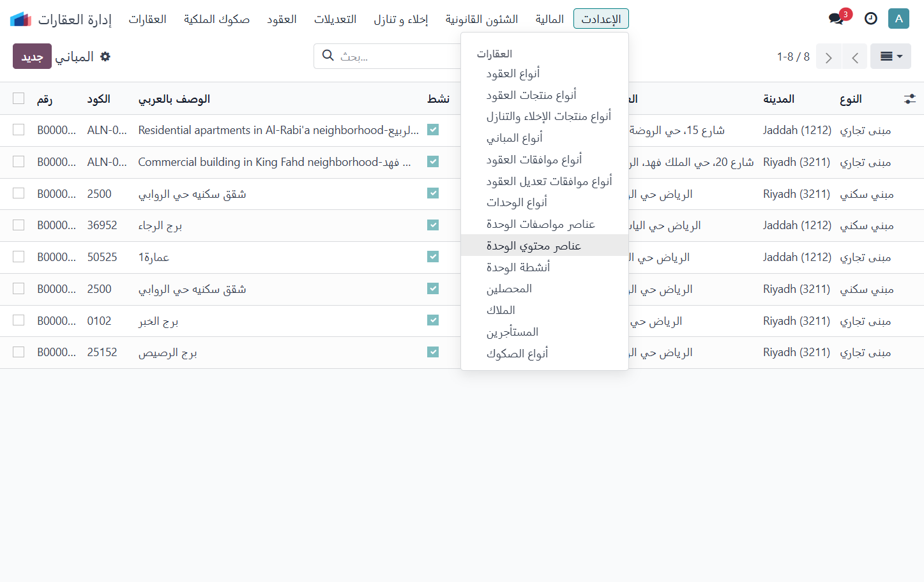Select the row checkbox for برج الرصيص

click(x=19, y=352)
